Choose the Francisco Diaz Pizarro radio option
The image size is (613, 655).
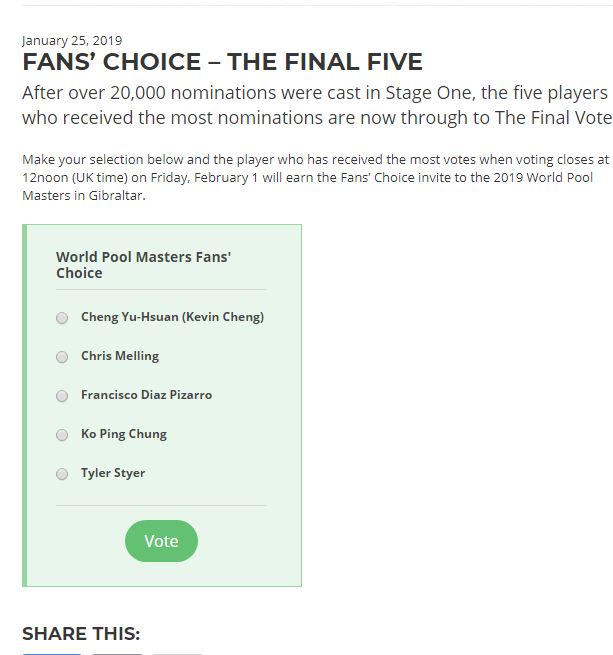click(x=62, y=396)
